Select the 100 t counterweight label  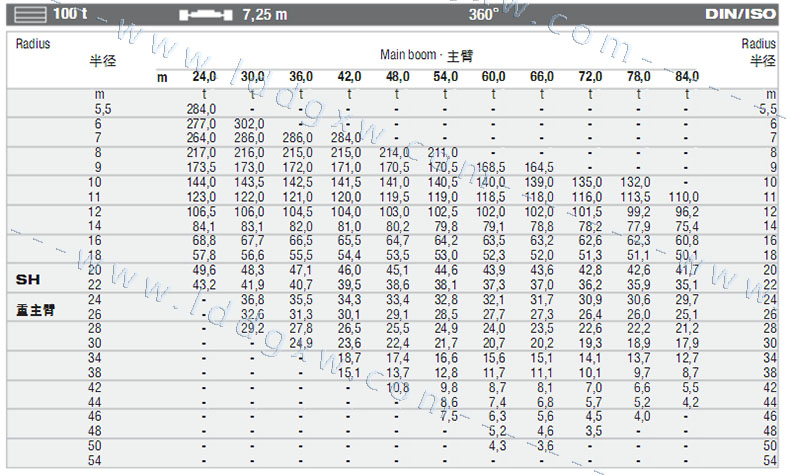click(x=70, y=14)
